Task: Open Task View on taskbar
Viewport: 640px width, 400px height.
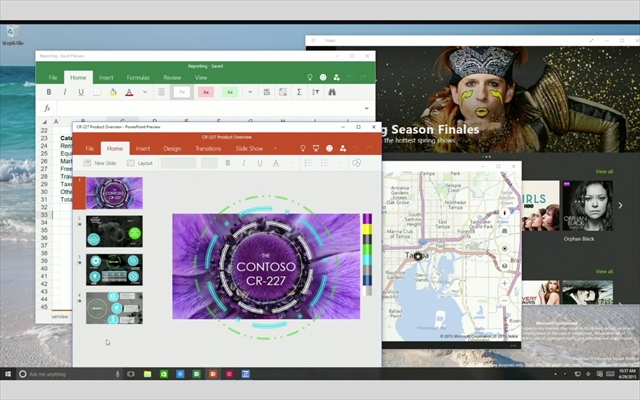Action: tap(131, 374)
